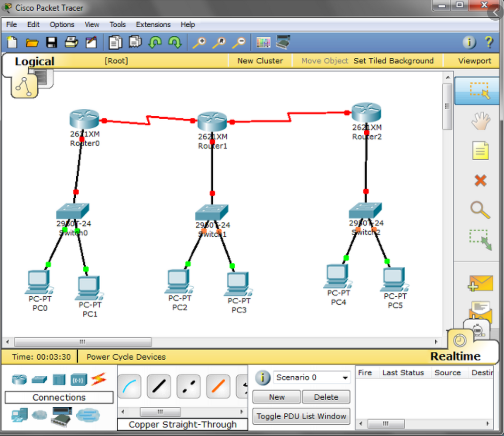Select Switch0 device in workspace
This screenshot has width=504, height=436.
pyautogui.click(x=72, y=211)
